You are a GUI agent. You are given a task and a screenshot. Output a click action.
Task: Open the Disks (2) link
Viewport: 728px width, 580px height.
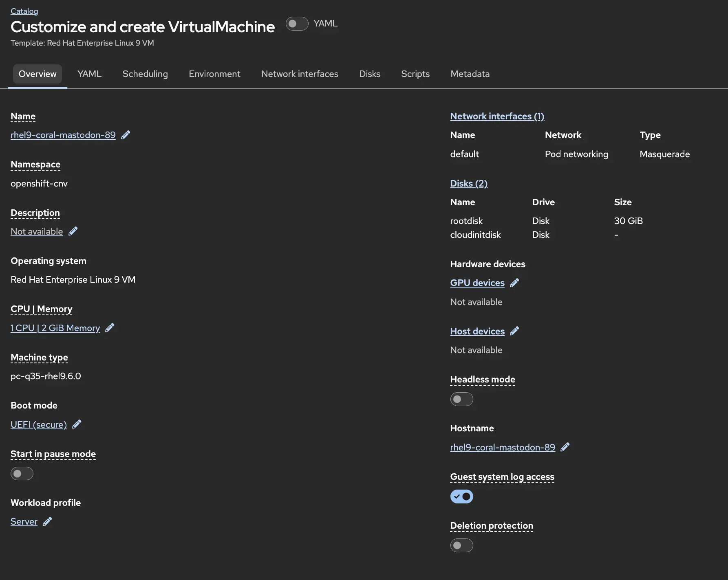coord(469,183)
